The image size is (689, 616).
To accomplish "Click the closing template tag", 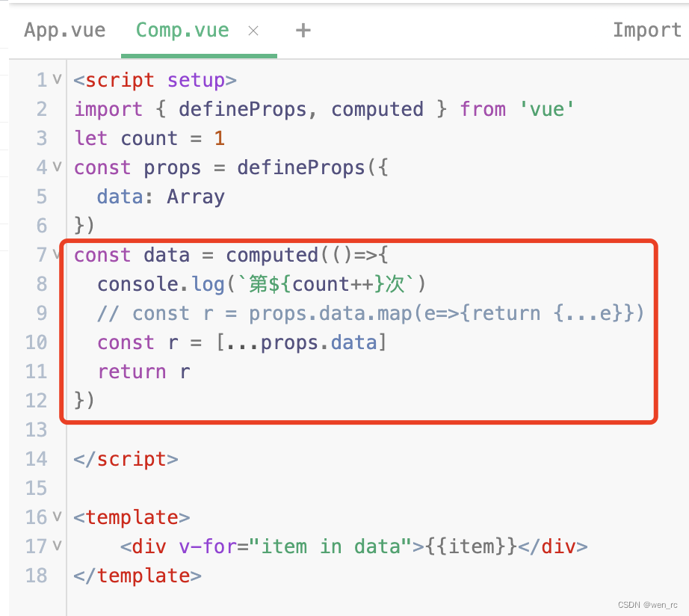I will point(138,576).
